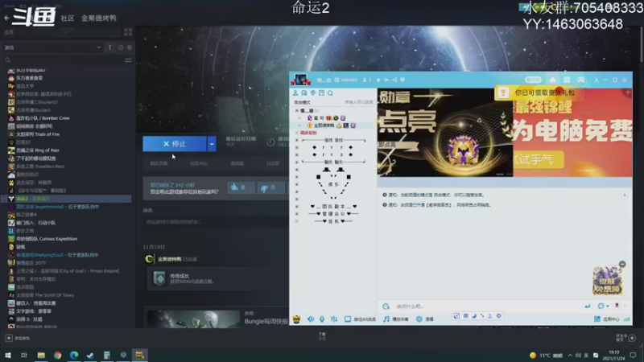The image size is (644, 362).
Task: Select Bomber Crew in the game list
Action: click(x=43, y=118)
